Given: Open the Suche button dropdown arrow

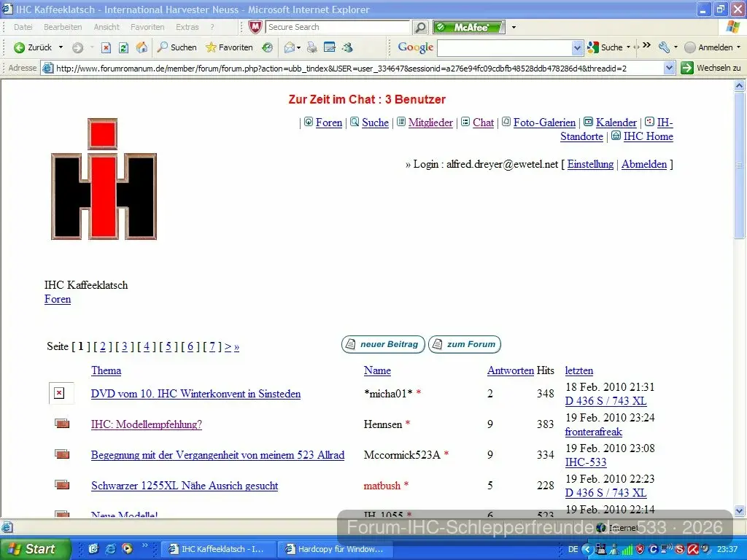Looking at the screenshot, I should [628, 47].
